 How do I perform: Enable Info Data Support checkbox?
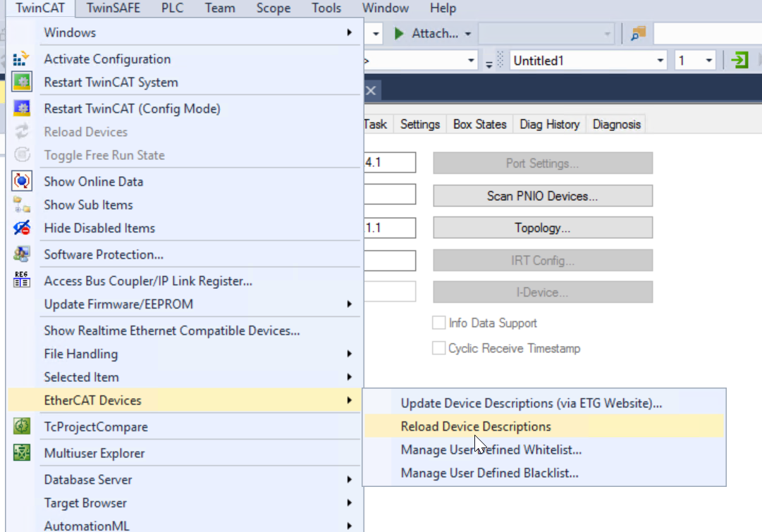tap(438, 323)
